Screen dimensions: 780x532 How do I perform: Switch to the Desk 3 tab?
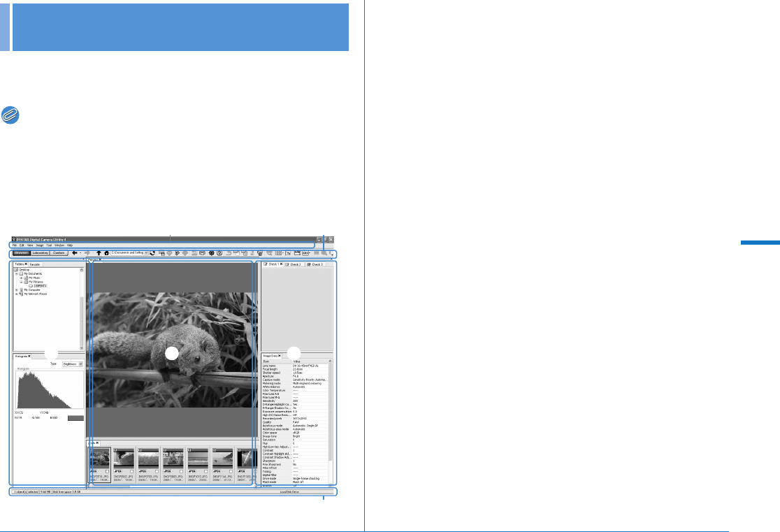point(315,264)
